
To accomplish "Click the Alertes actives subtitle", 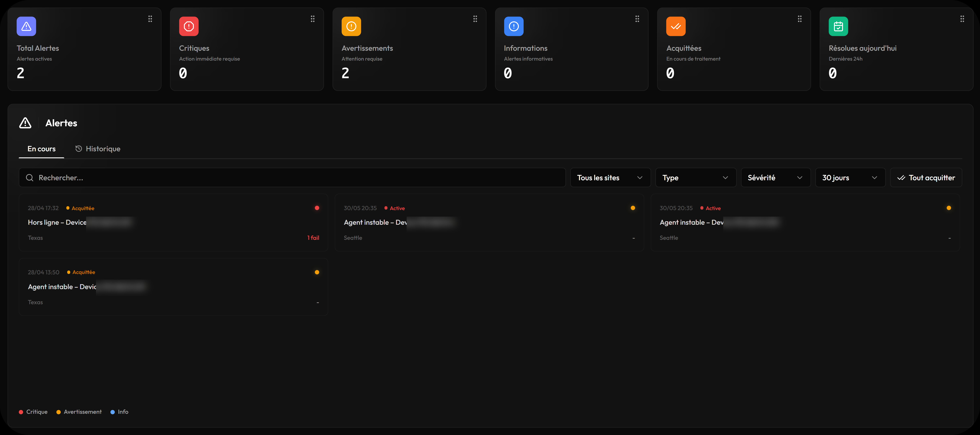I will coord(34,59).
